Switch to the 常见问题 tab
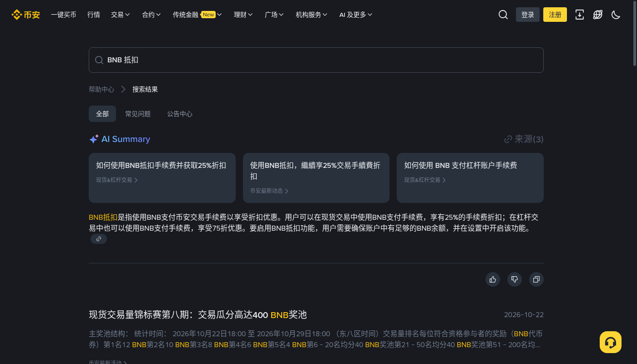The height and width of the screenshot is (364, 637). (x=138, y=114)
